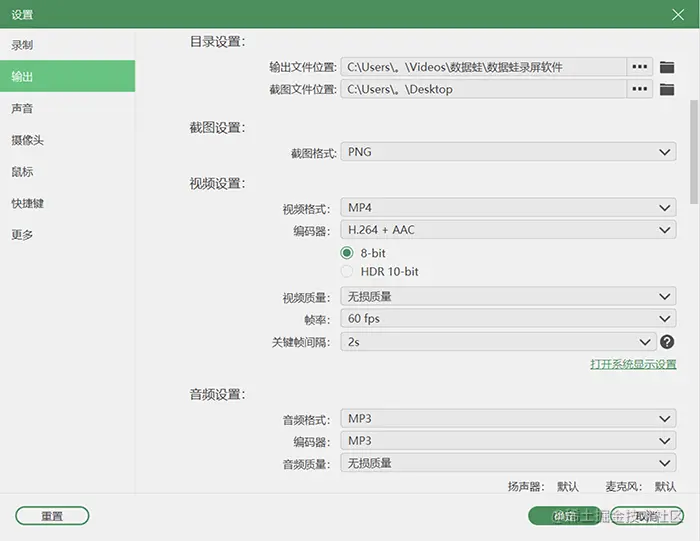The image size is (700, 541).
Task: Open the audio format MP3 dropdown
Action: [x=508, y=419]
